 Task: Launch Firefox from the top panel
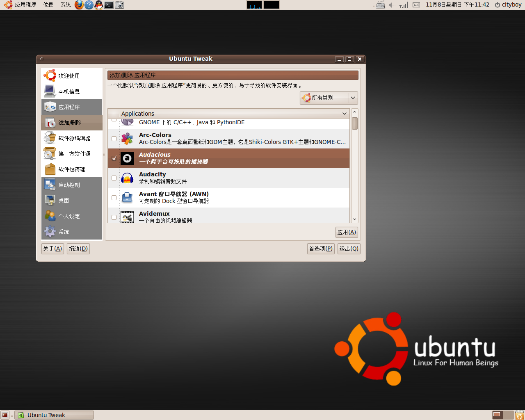tap(79, 5)
